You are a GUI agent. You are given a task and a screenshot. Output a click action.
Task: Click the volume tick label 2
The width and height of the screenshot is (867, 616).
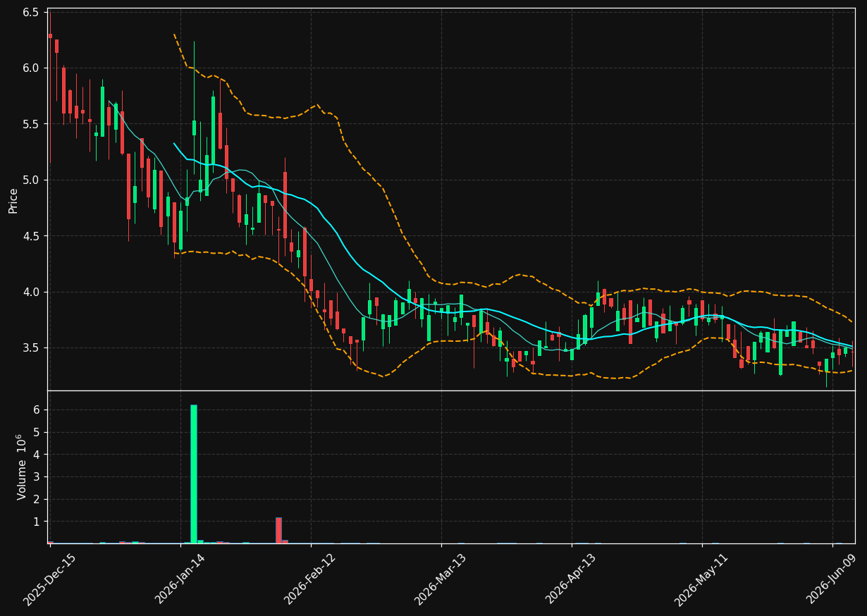[36, 500]
